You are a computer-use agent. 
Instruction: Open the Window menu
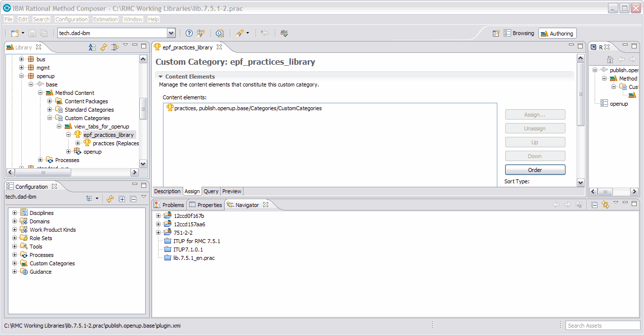coord(133,19)
